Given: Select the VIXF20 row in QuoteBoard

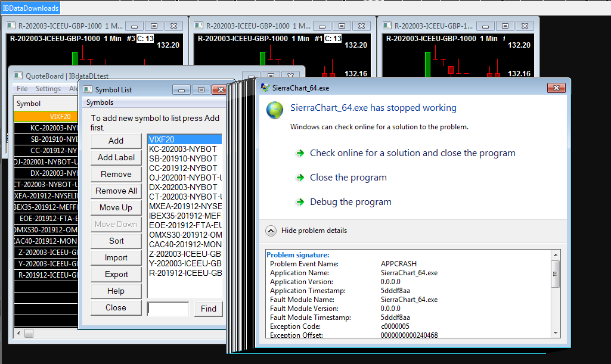Looking at the screenshot, I should (x=46, y=116).
